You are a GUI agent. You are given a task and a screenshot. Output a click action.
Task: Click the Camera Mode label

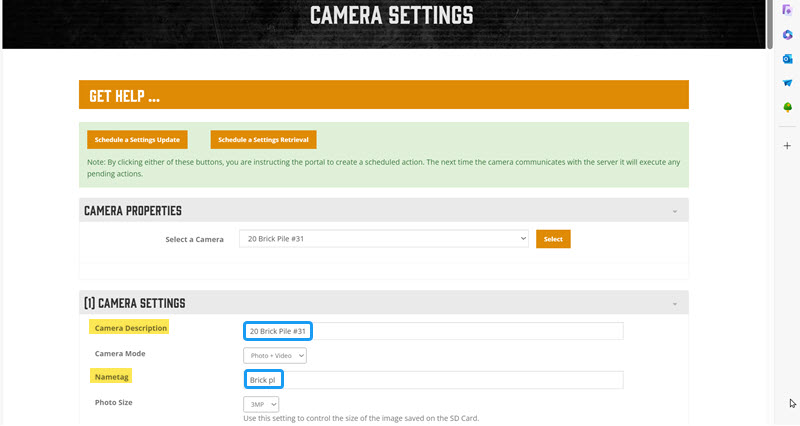120,354
